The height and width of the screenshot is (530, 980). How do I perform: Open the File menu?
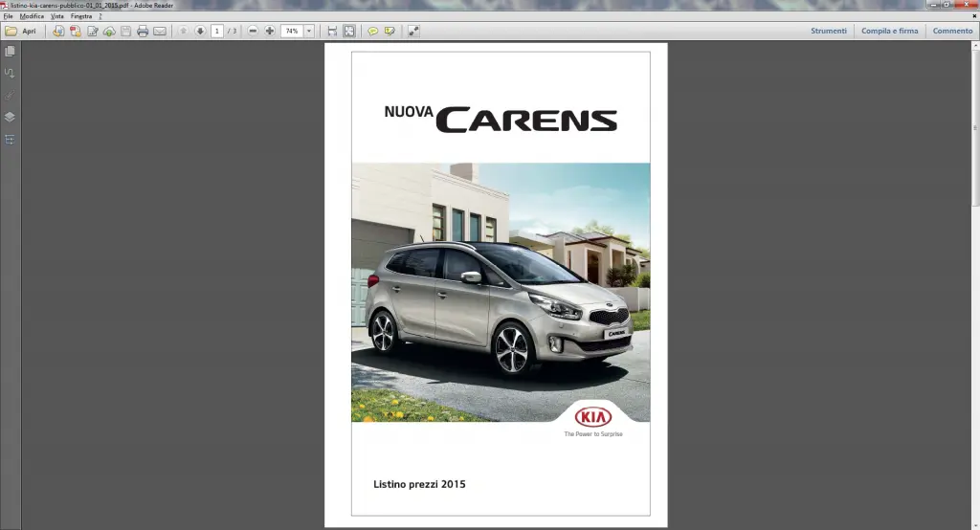(8, 16)
